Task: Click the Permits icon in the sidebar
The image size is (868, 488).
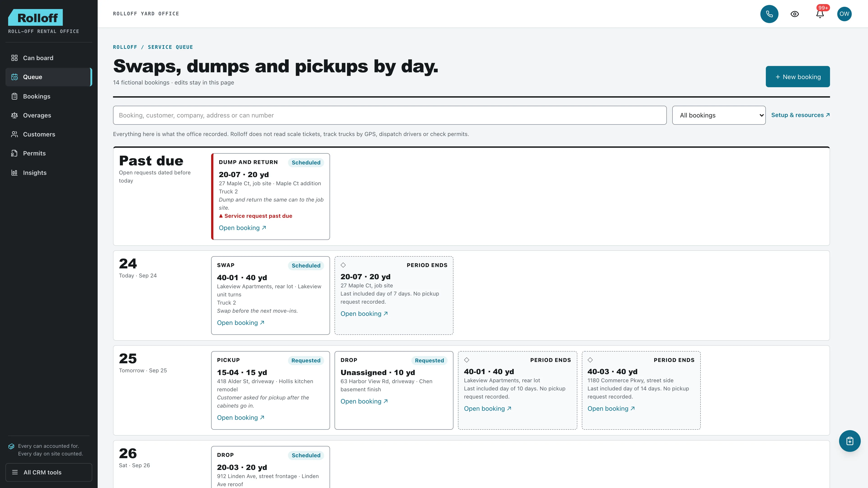Action: 14,153
